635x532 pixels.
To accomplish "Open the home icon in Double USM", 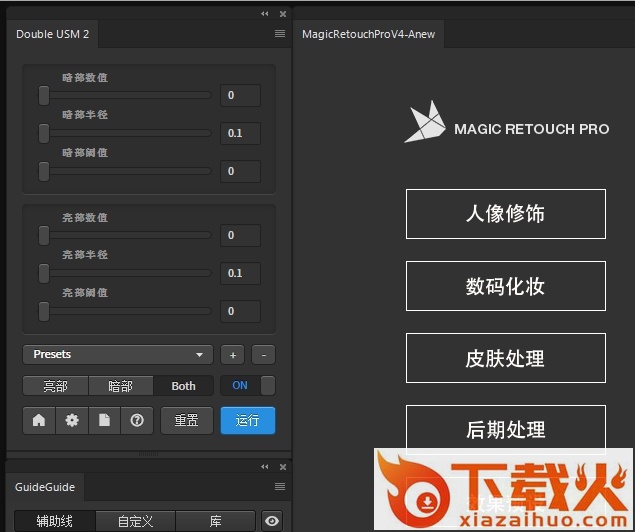I will point(39,421).
